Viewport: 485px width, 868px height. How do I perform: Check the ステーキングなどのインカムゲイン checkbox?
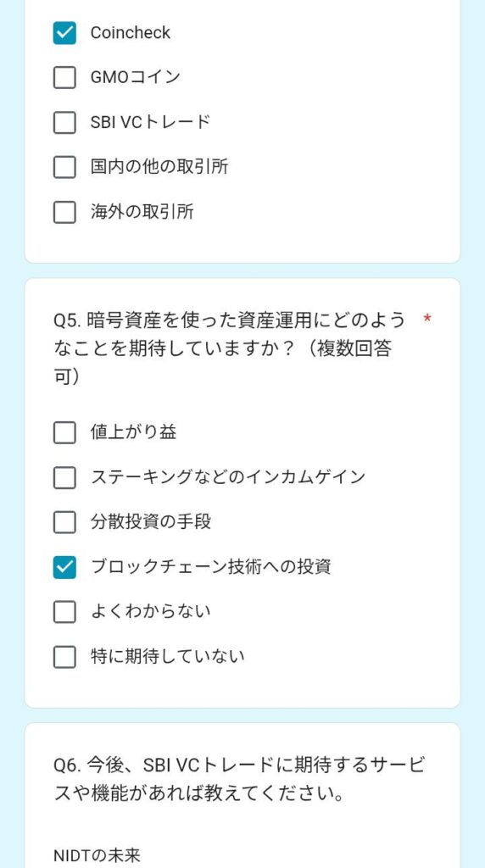click(x=64, y=477)
